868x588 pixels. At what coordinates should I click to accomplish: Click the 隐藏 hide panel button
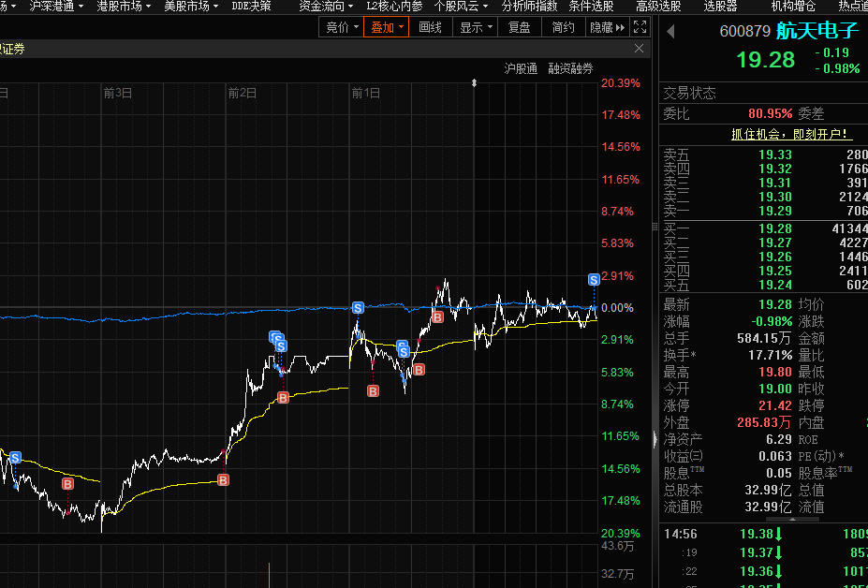point(608,27)
